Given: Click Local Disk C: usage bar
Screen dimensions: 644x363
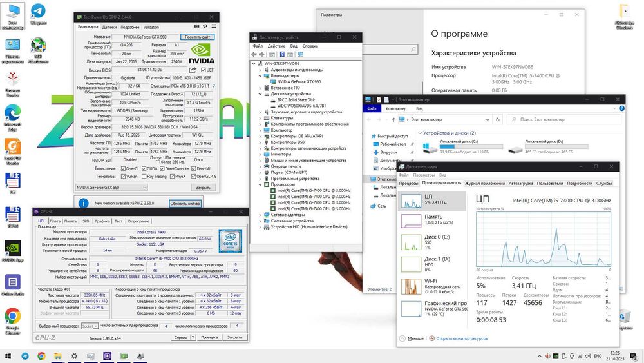Looking at the screenshot, I should pyautogui.click(x=471, y=146).
